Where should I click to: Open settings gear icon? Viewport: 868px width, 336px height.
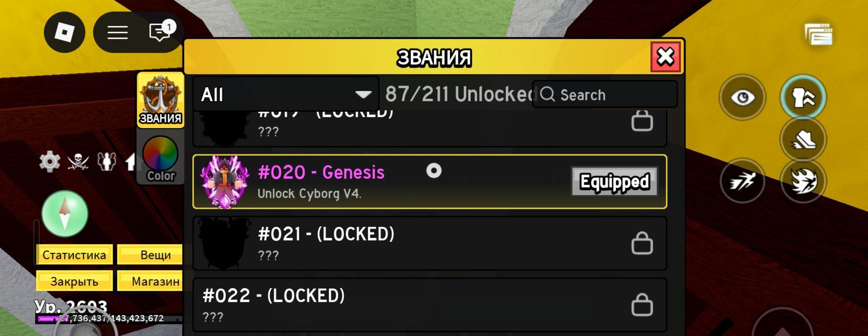50,162
